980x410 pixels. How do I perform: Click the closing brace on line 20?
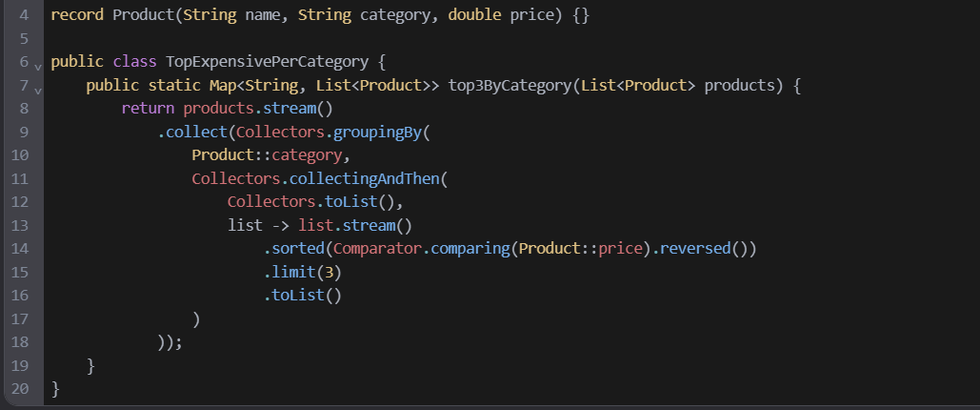click(x=55, y=389)
